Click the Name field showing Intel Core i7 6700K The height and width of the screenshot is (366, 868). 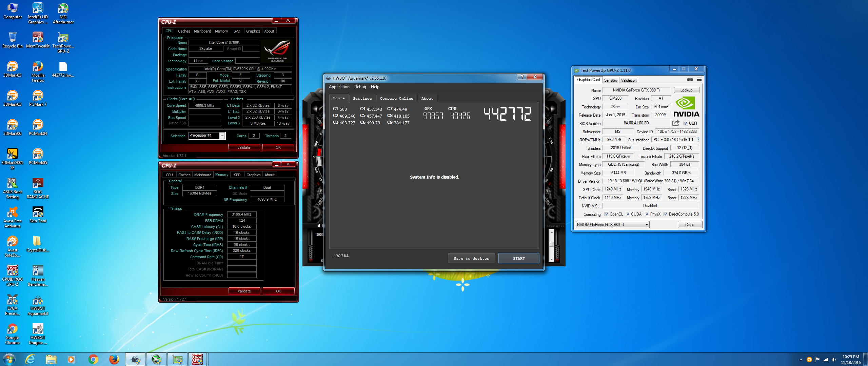[x=224, y=43]
